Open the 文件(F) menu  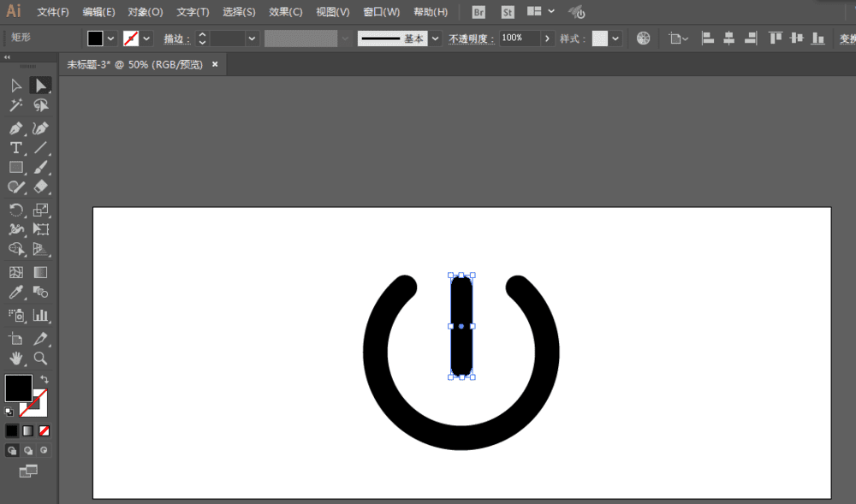53,12
